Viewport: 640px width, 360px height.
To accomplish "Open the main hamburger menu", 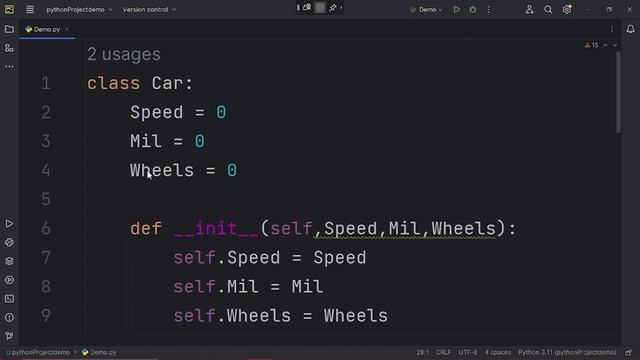I will pos(30,9).
